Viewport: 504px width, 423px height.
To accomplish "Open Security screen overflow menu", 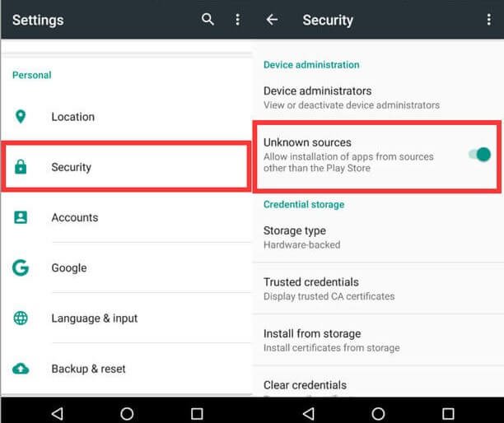I will click(488, 20).
